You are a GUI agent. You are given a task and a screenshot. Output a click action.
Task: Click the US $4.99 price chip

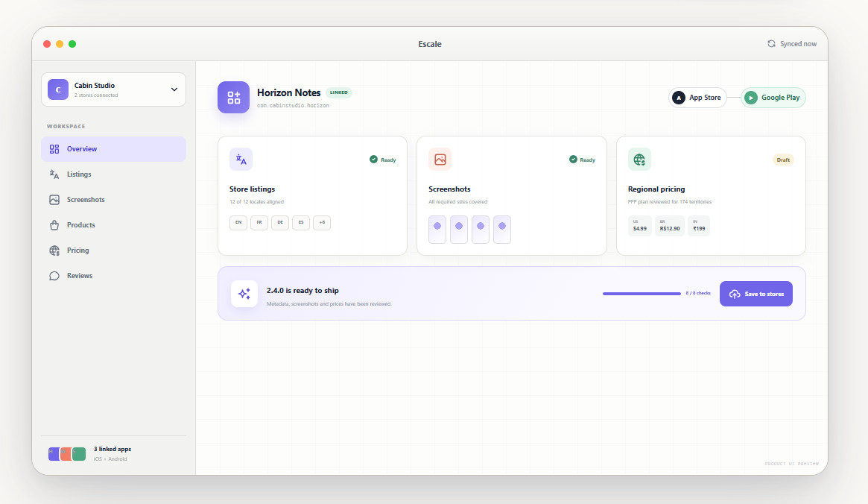tap(640, 225)
